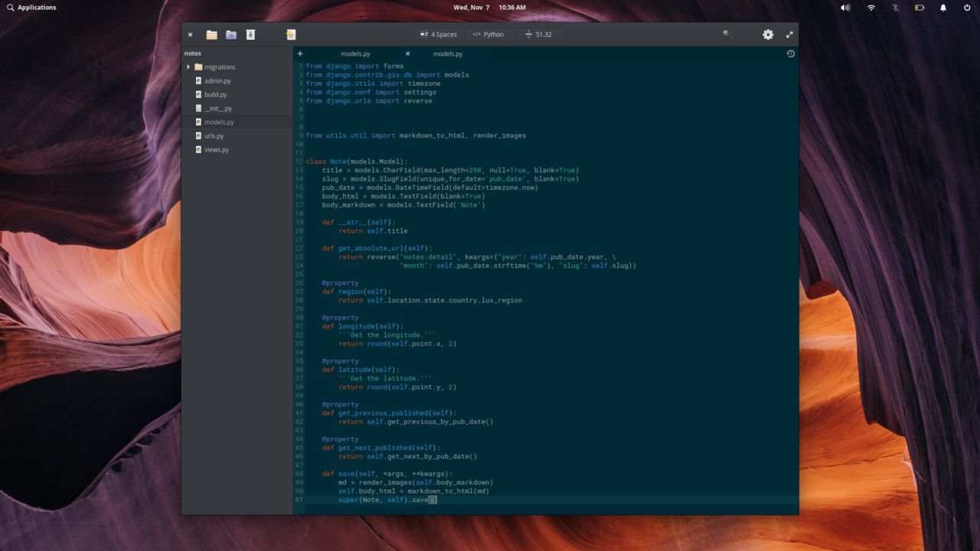Create a new tab with the plus button
The width and height of the screenshot is (980, 551).
[x=299, y=54]
